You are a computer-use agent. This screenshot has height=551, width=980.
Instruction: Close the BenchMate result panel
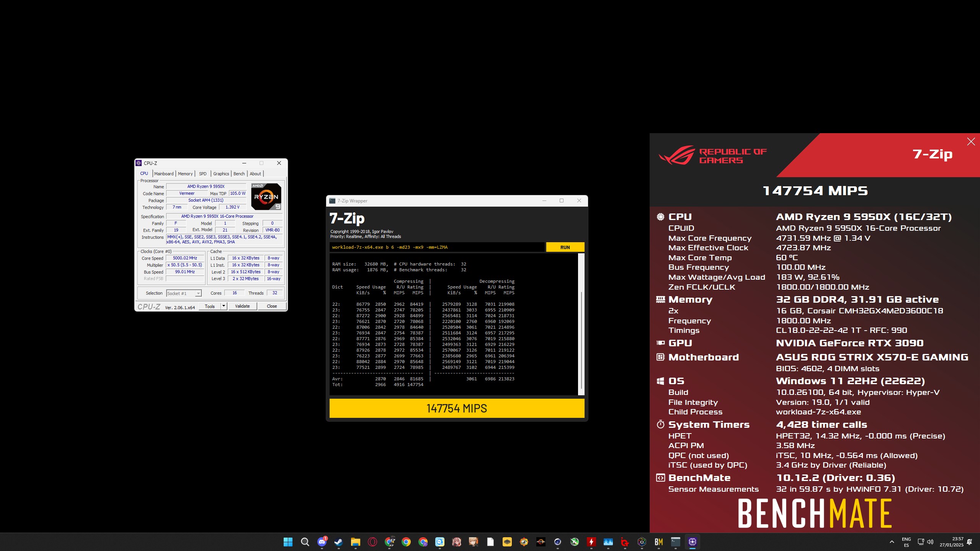coord(971,142)
